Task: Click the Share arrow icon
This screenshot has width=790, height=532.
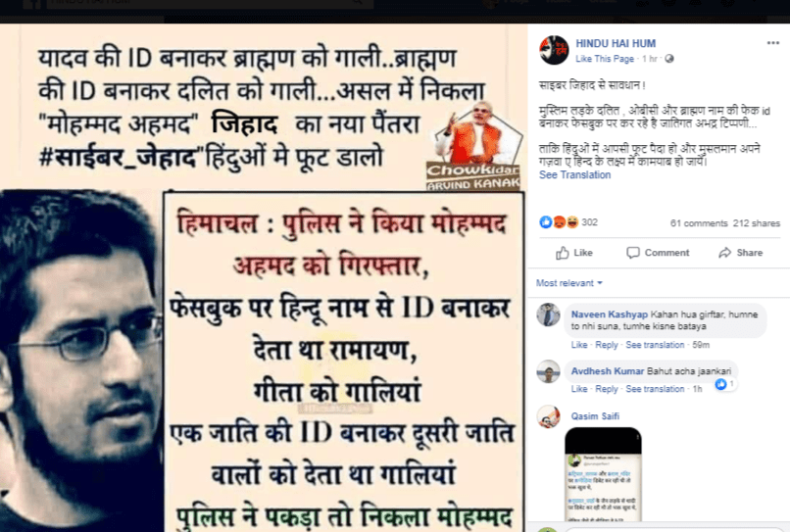Action: pos(725,253)
